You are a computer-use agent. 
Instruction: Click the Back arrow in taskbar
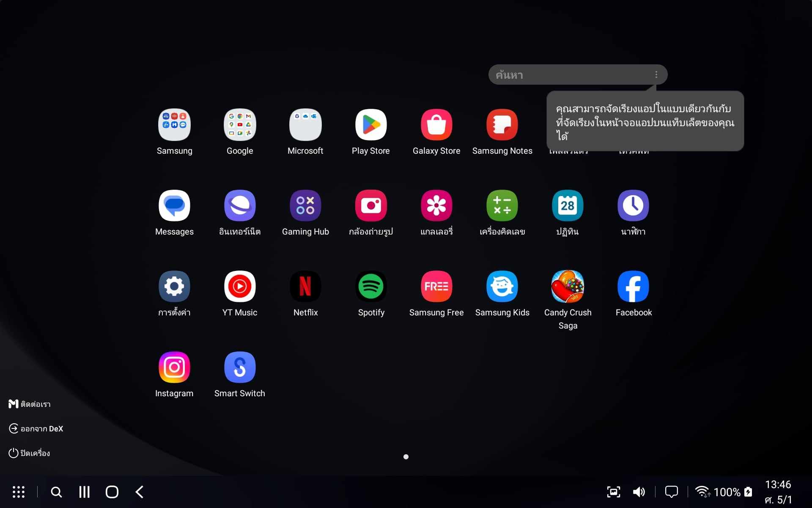pos(140,492)
